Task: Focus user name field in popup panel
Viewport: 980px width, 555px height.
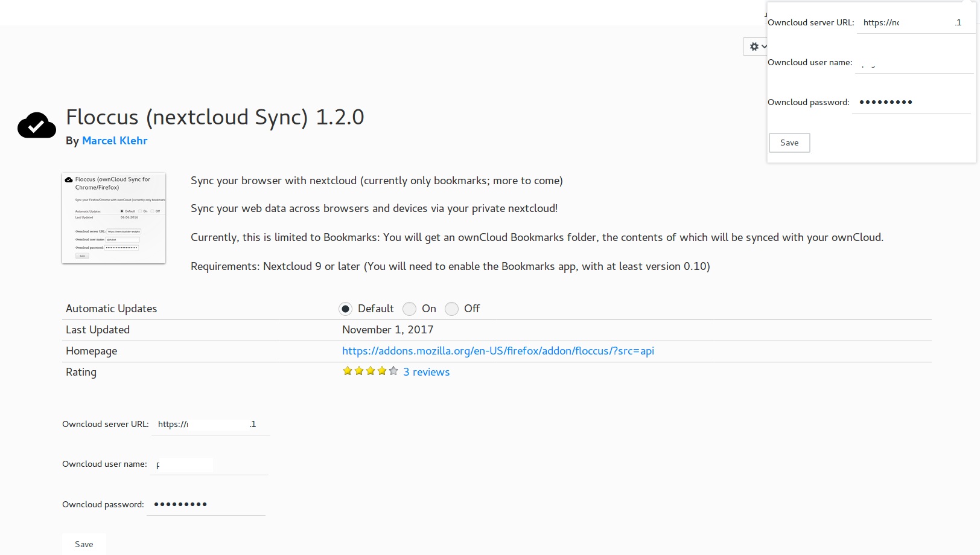Action: tap(913, 63)
